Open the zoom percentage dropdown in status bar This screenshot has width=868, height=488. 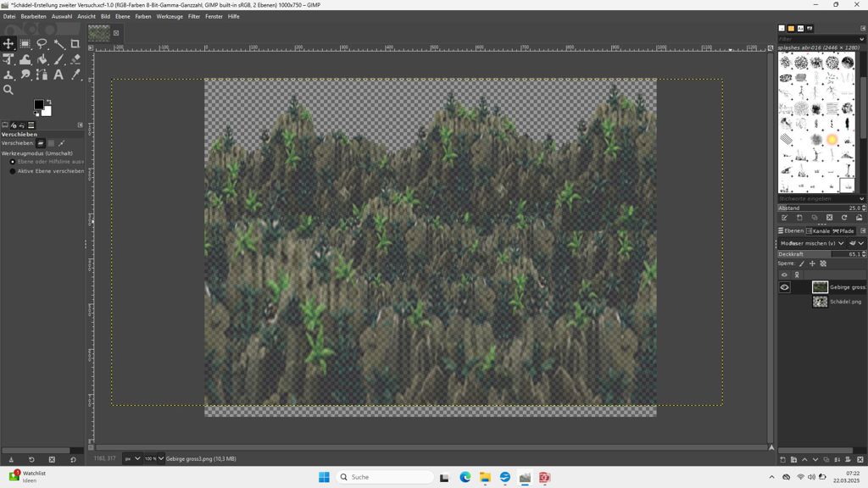coord(154,458)
